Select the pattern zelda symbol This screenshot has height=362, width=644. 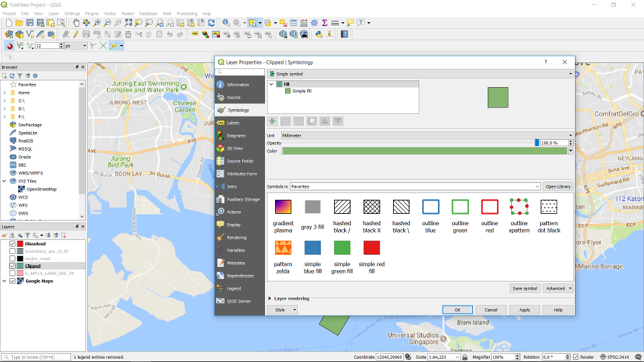pos(283,248)
